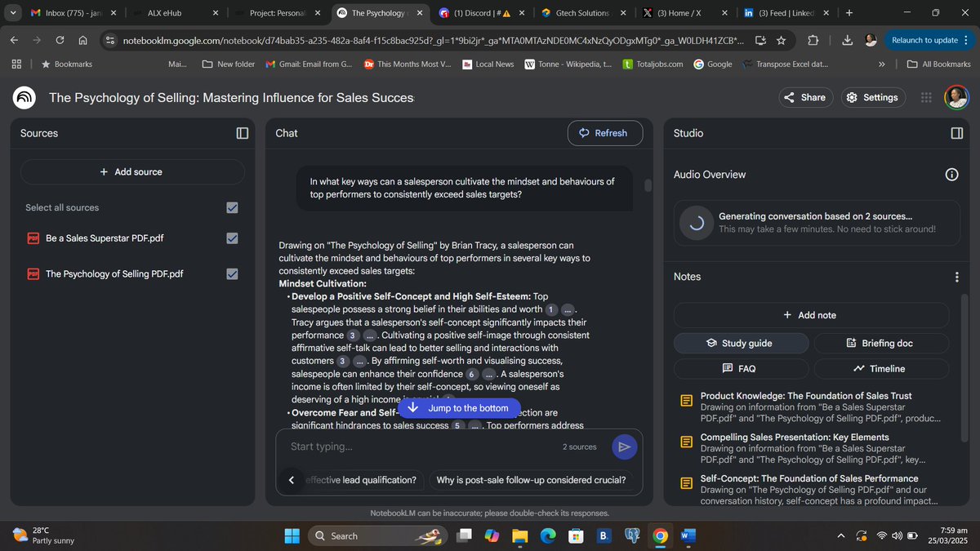Open the All Bookmarks folder
The width and height of the screenshot is (980, 551).
tap(938, 64)
